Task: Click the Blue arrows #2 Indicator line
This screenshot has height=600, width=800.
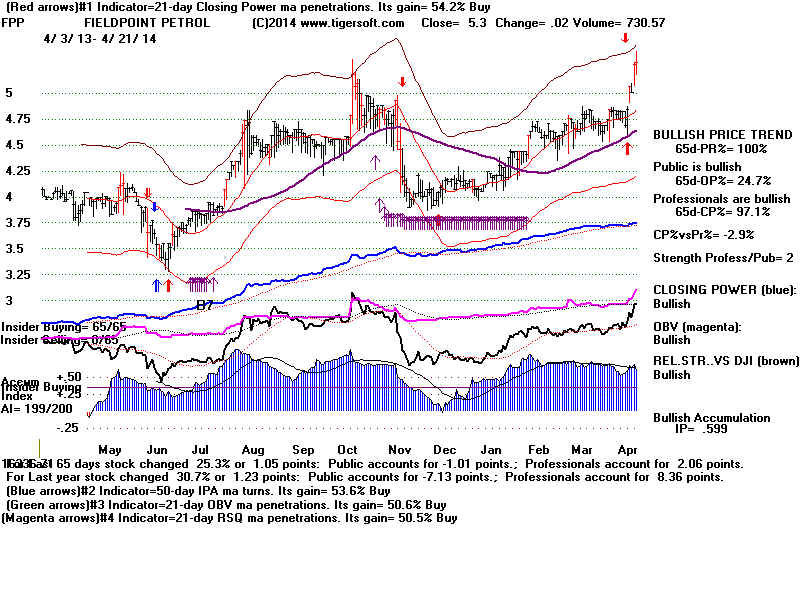Action: click(198, 491)
